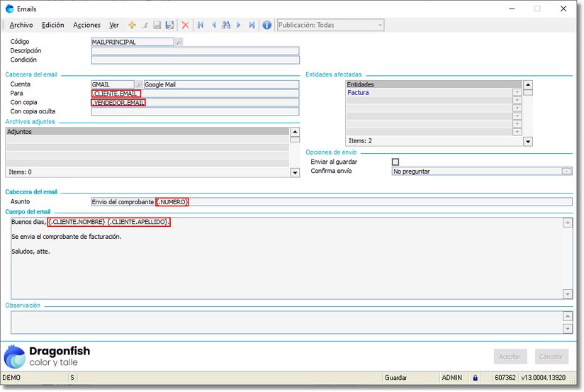Open the Confirma envío dropdown

click(x=566, y=171)
